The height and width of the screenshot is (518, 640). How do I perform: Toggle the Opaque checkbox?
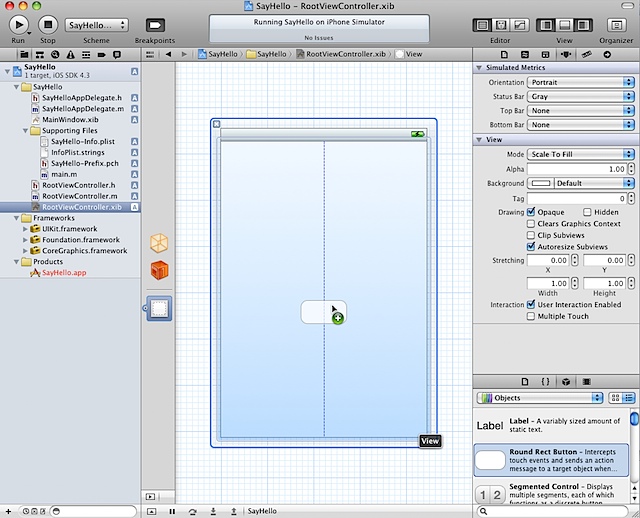(531, 212)
